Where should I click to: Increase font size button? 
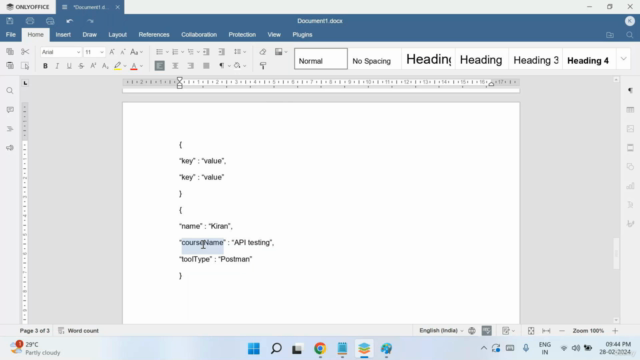pyautogui.click(x=112, y=52)
